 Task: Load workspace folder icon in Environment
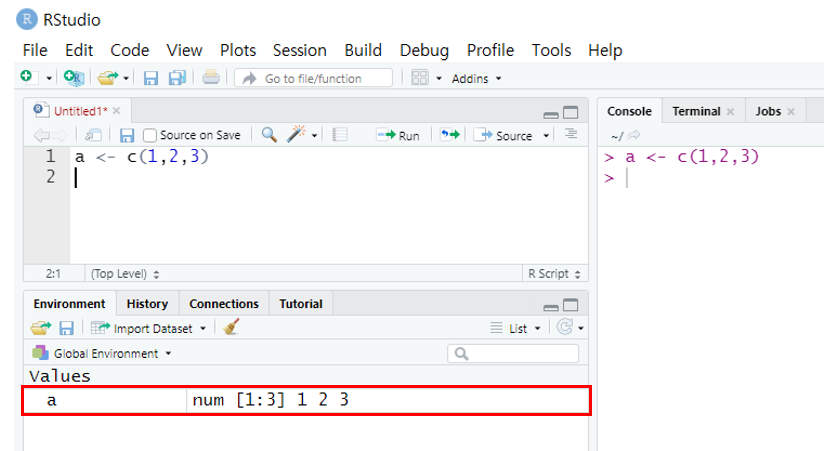tap(41, 328)
